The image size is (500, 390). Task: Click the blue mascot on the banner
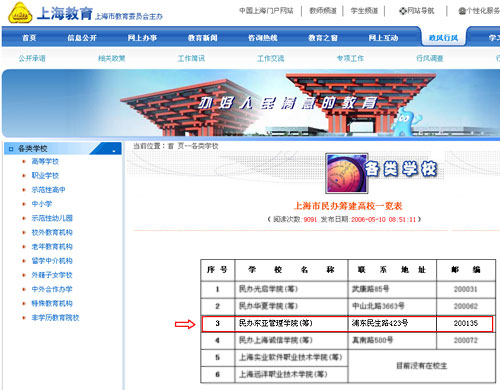click(x=404, y=122)
